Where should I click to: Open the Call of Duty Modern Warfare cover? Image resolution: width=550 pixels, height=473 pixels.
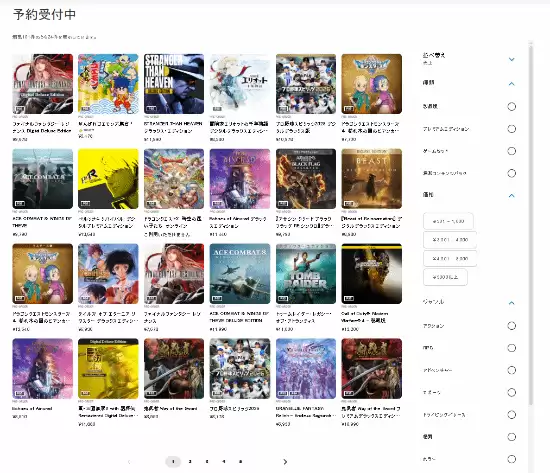point(371,274)
